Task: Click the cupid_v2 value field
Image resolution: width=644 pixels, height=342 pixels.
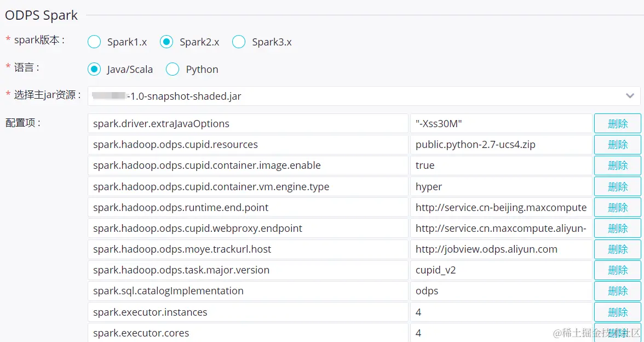Action: tap(501, 270)
